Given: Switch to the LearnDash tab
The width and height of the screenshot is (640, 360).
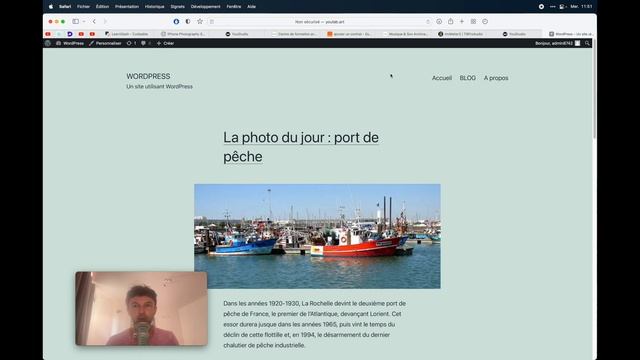Looking at the screenshot, I should click(x=127, y=34).
